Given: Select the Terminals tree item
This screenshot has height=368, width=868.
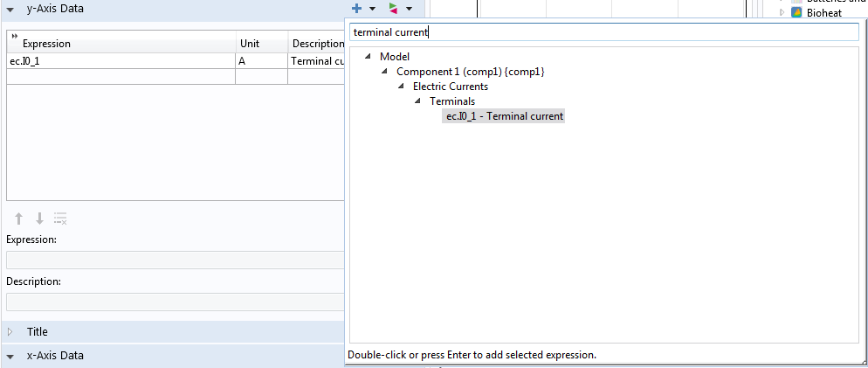Looking at the screenshot, I should click(x=452, y=101).
